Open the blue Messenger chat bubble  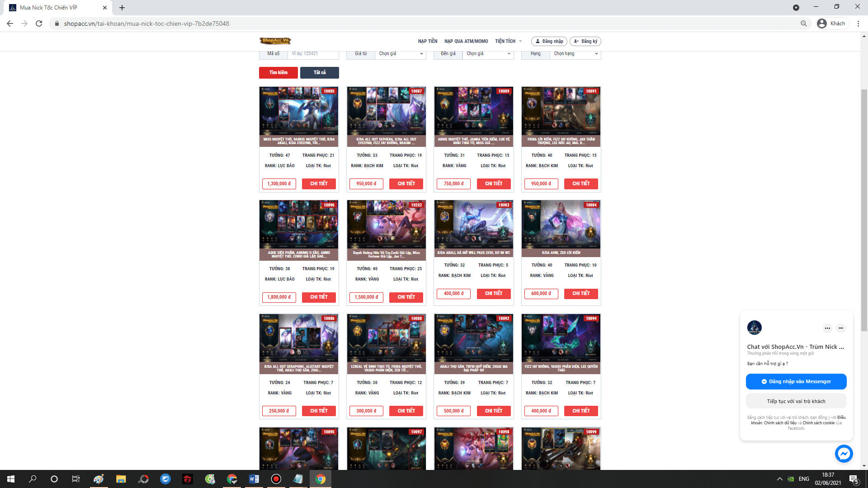(x=844, y=454)
